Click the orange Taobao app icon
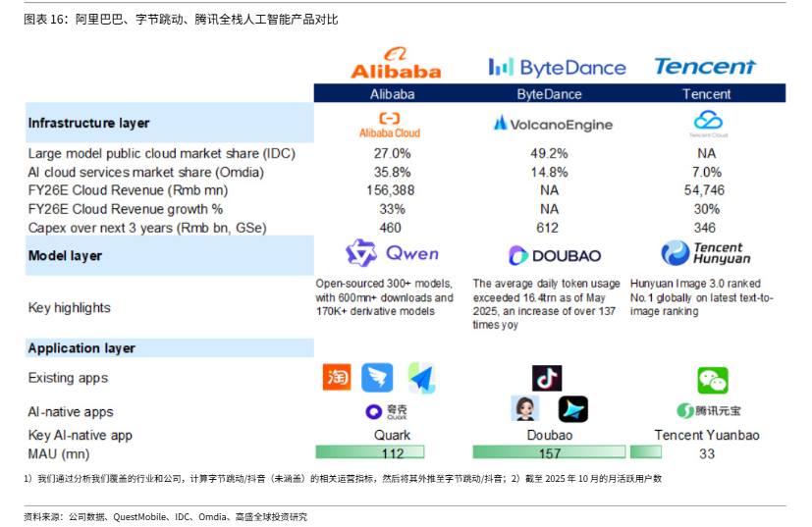The width and height of the screenshot is (812, 527). point(337,378)
